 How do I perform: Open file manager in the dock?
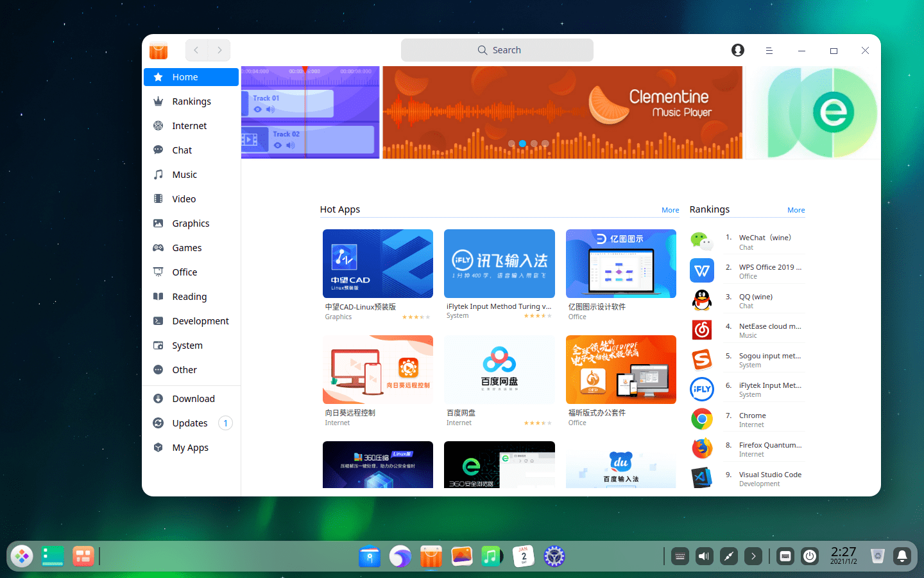click(x=370, y=556)
